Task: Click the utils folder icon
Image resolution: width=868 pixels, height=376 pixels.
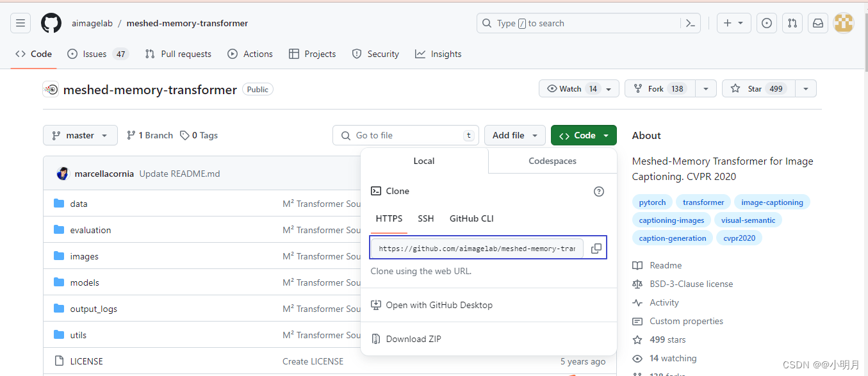Action: 60,335
